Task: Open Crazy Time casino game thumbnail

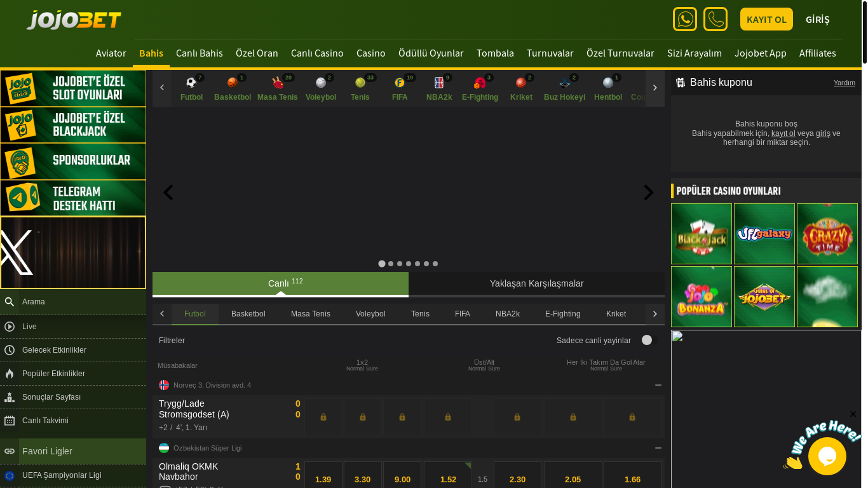Action: coord(827,234)
